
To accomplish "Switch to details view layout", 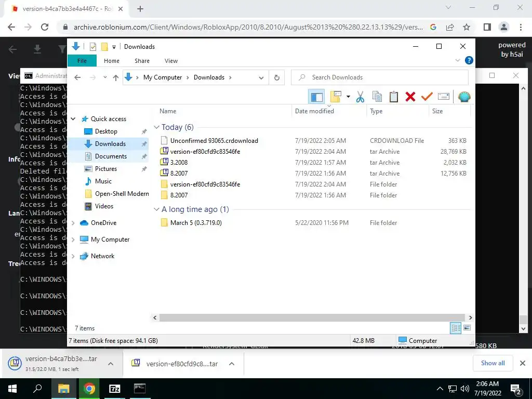I will pos(456,328).
